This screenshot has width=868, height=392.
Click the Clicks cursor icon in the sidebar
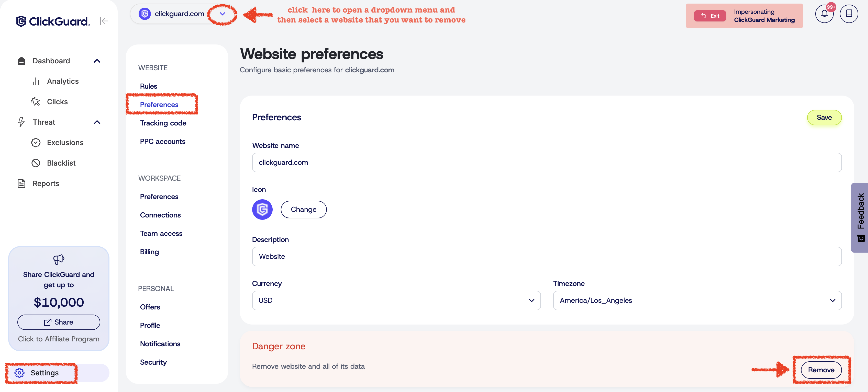(x=36, y=101)
